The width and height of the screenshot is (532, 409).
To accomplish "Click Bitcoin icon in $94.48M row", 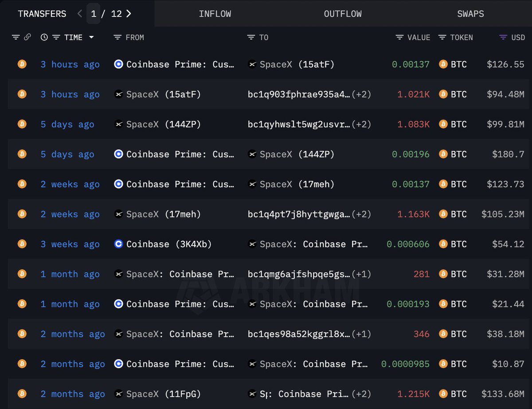I will pos(22,94).
